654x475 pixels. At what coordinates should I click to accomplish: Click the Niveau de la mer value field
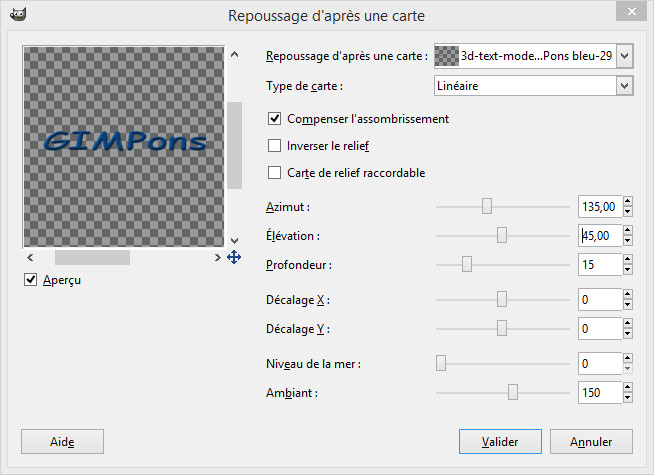pyautogui.click(x=600, y=363)
